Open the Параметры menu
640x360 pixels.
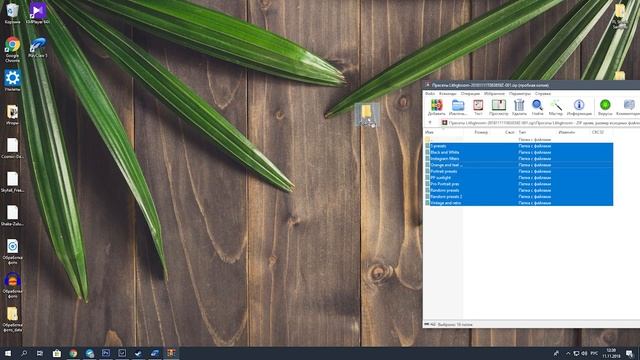[x=520, y=93]
